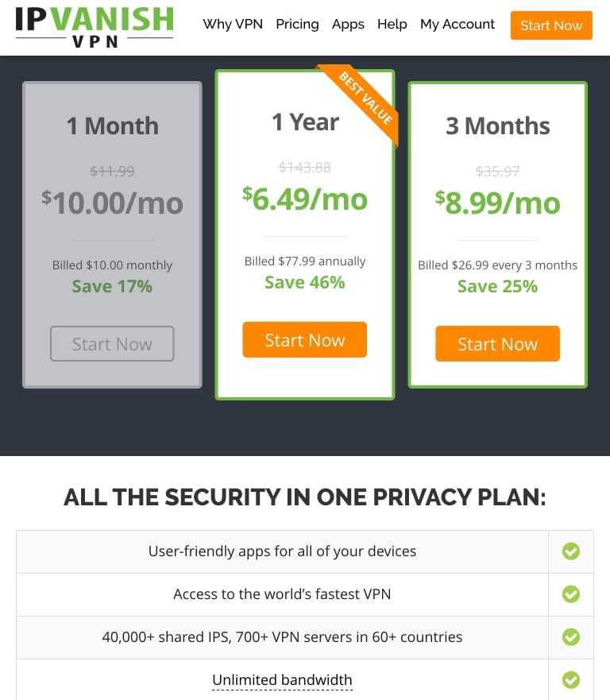This screenshot has width=610, height=700.
Task: Go to the Pricing page
Action: click(297, 25)
